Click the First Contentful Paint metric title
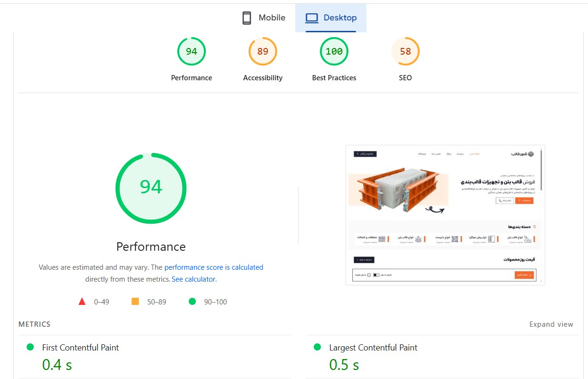Screen dimensions: 588x379 80,348
